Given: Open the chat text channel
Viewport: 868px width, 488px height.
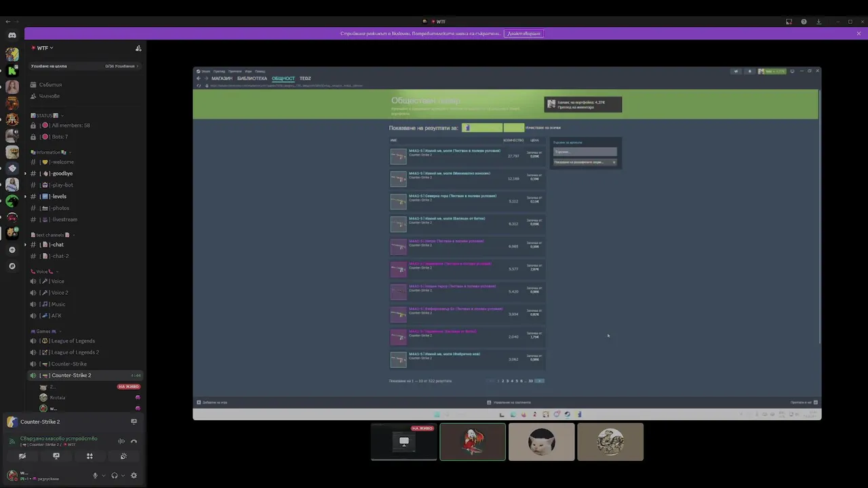Looking at the screenshot, I should click(84, 245).
